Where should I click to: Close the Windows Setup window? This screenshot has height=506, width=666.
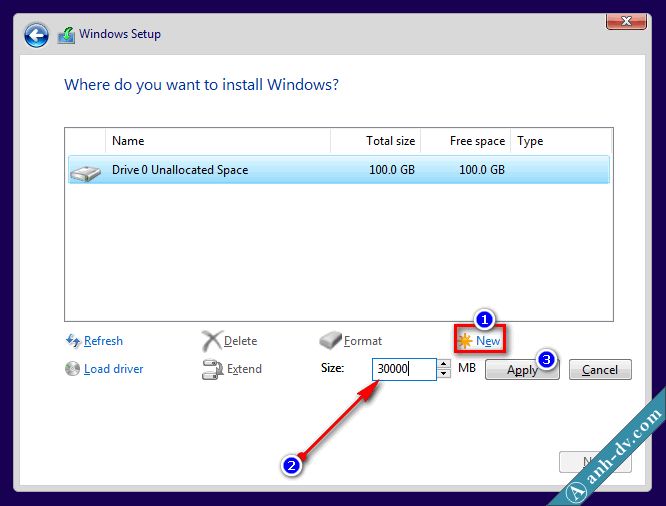coord(626,21)
